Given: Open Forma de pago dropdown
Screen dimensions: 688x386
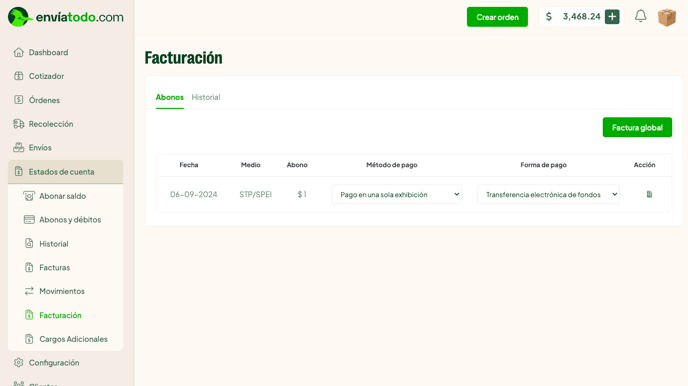Looking at the screenshot, I should coord(548,194).
